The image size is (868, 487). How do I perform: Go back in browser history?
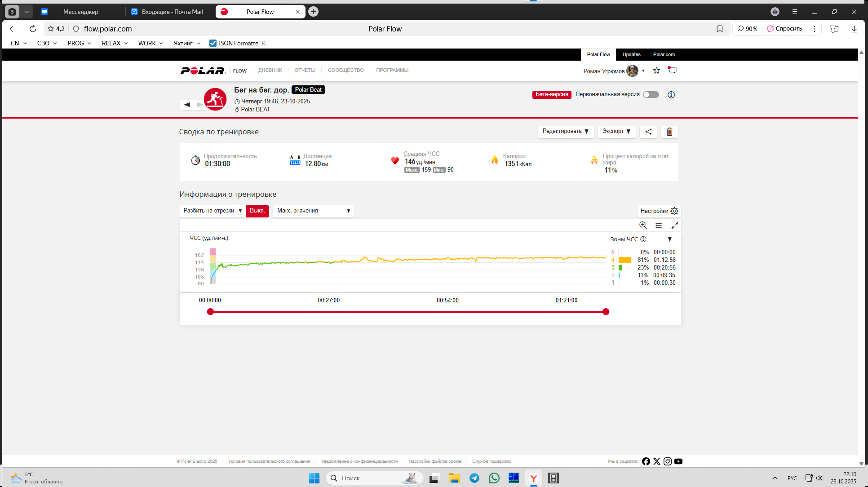[13, 29]
